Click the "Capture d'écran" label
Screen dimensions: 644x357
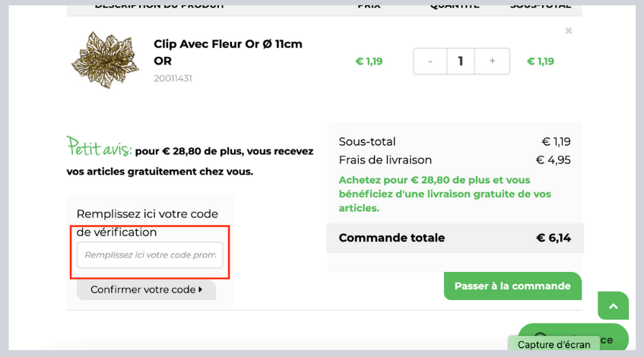pyautogui.click(x=554, y=345)
